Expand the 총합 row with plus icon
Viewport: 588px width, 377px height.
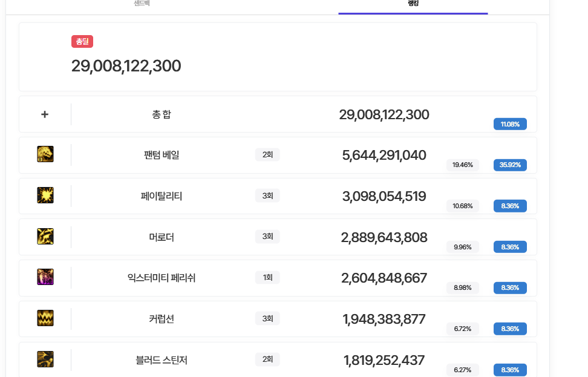pyautogui.click(x=45, y=114)
